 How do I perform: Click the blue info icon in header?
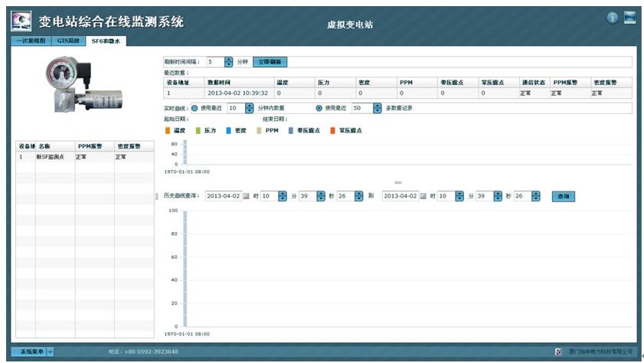click(x=612, y=18)
